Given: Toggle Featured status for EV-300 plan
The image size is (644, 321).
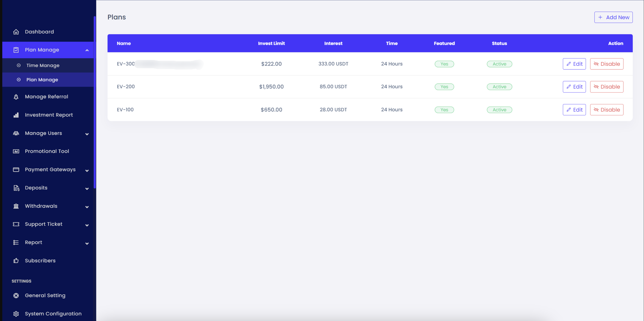Looking at the screenshot, I should (444, 64).
